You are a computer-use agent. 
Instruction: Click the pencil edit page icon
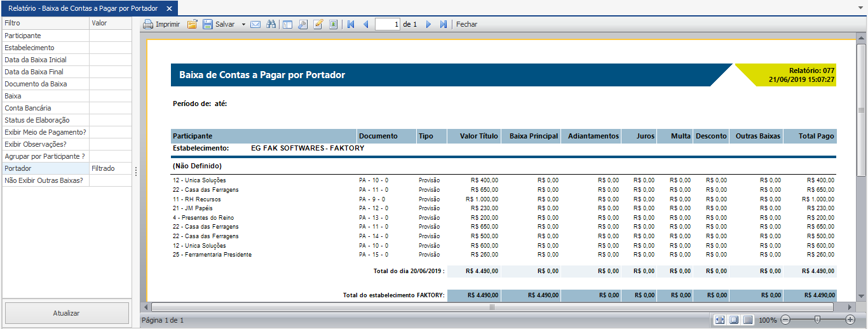pos(318,24)
